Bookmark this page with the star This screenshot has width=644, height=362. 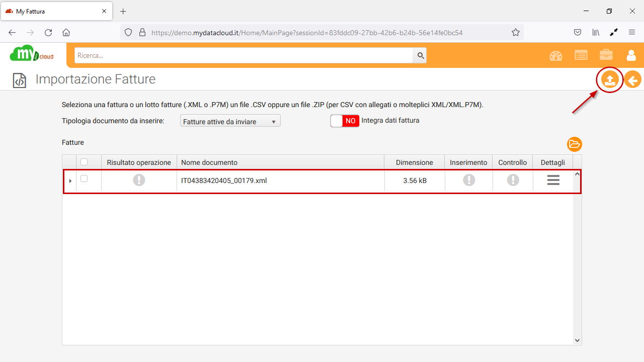point(516,32)
